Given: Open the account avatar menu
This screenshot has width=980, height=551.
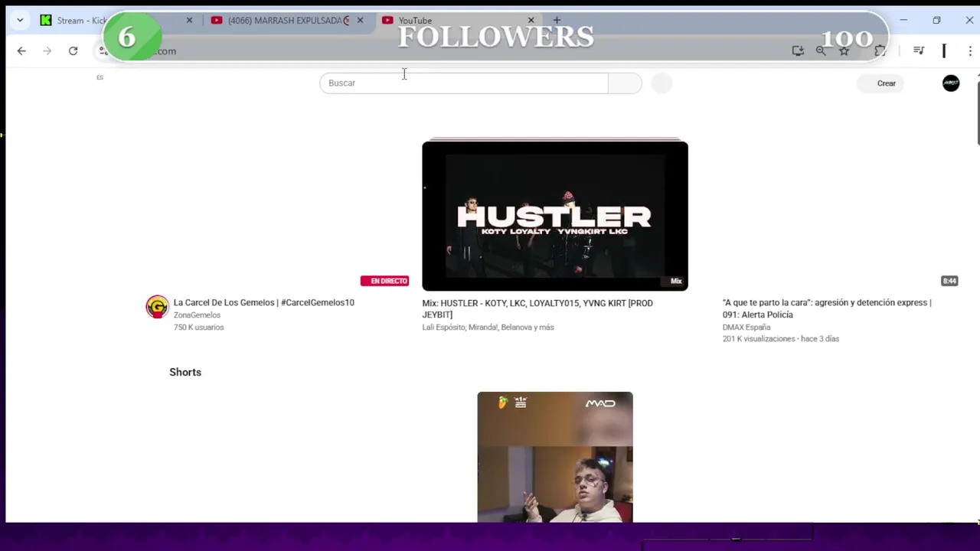Looking at the screenshot, I should (951, 83).
